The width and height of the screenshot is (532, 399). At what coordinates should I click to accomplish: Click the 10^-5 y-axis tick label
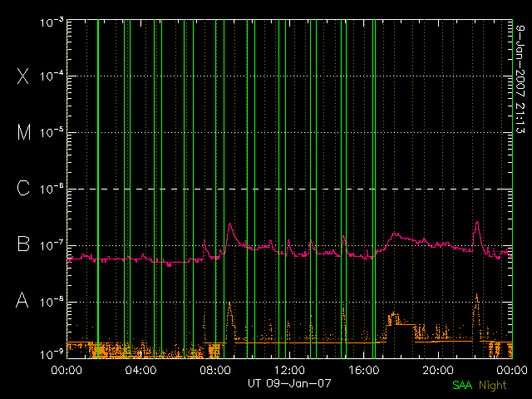[x=52, y=132]
